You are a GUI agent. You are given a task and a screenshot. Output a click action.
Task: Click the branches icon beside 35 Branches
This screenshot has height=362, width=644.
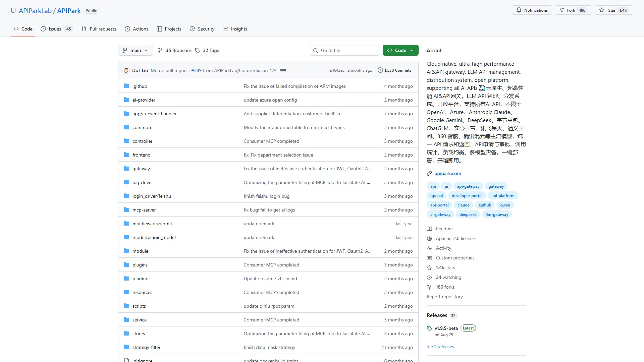tap(160, 50)
